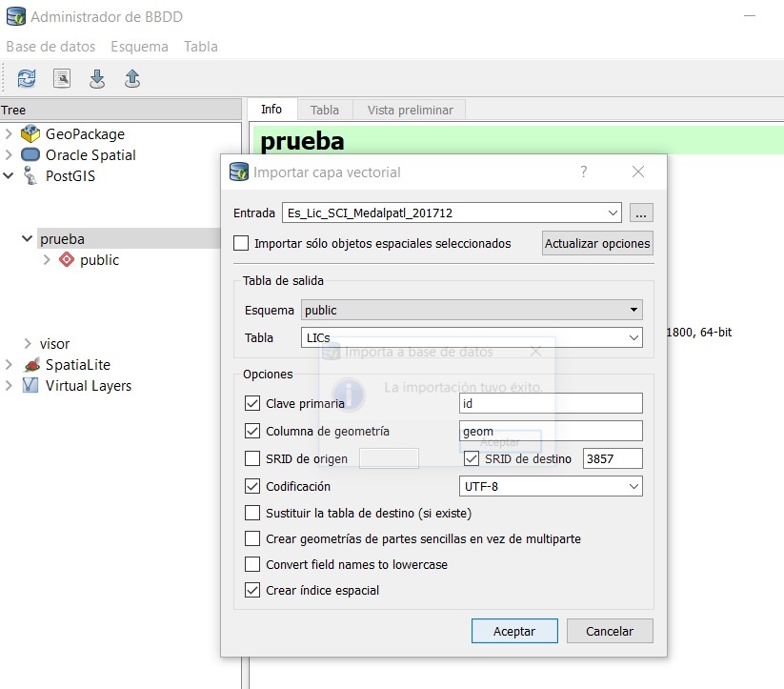Toggle the SRID de origen checkbox
Viewport: 784px width, 689px height.
point(252,458)
